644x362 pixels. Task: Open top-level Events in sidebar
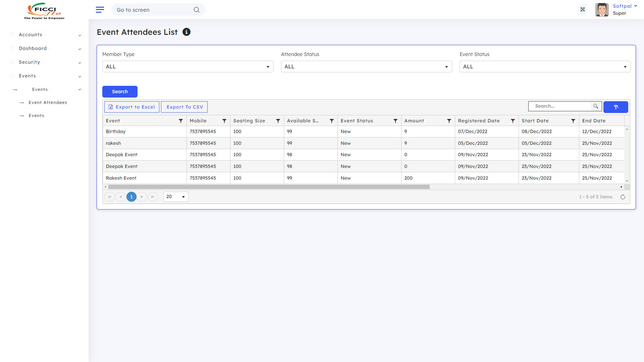coord(27,76)
